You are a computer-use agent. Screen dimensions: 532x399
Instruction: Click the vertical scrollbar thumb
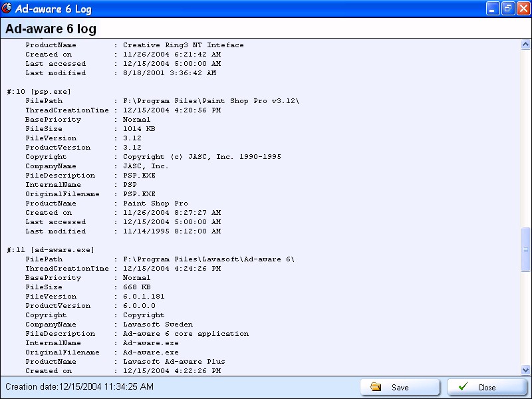(525, 249)
